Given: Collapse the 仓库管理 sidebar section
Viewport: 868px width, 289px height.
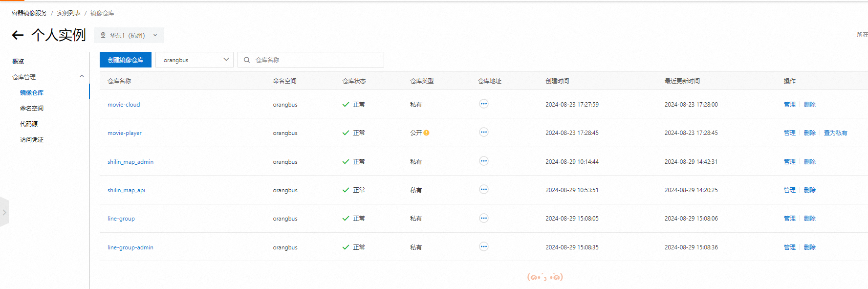Looking at the screenshot, I should click(82, 77).
